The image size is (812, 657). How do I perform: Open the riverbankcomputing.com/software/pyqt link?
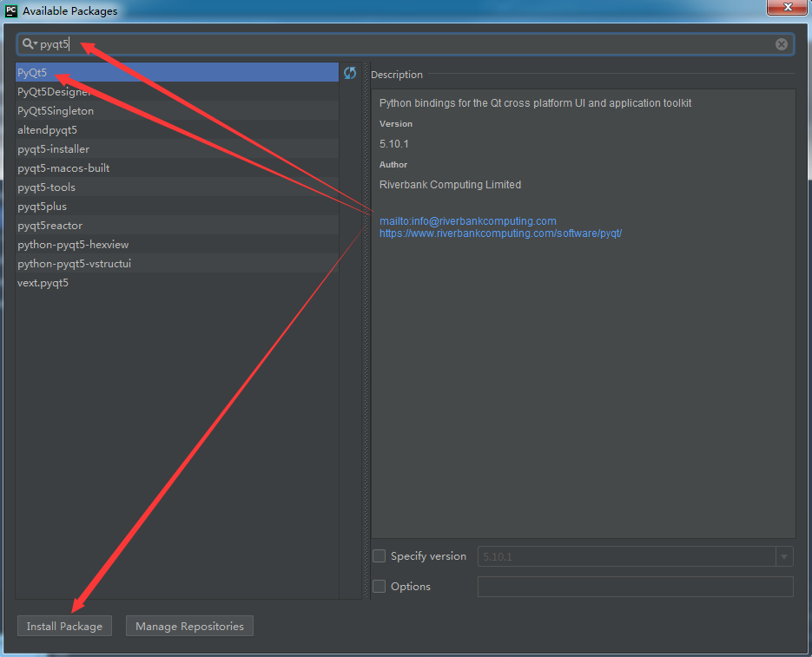pos(500,233)
